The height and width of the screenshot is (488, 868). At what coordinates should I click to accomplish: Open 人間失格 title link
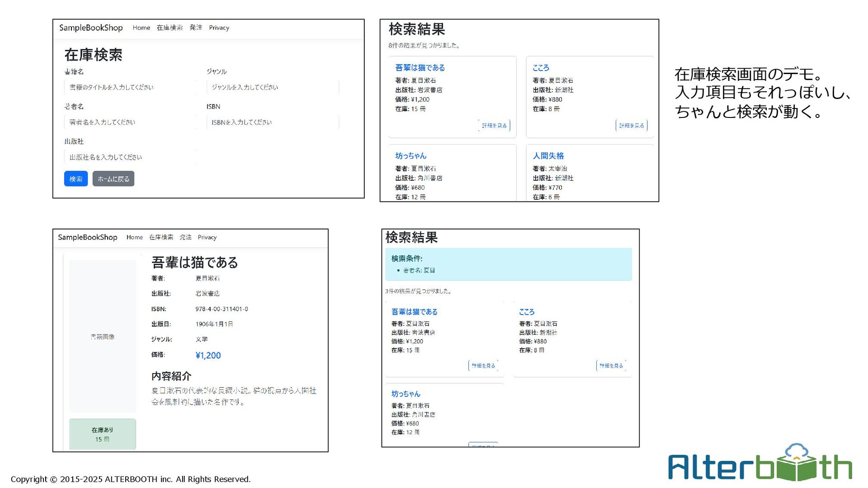pyautogui.click(x=548, y=156)
